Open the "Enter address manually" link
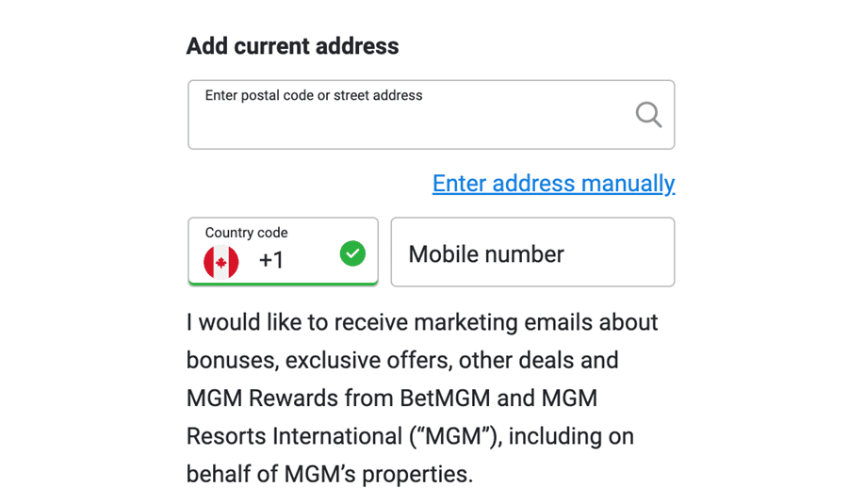Viewport: 865px width, 504px height. [x=553, y=184]
